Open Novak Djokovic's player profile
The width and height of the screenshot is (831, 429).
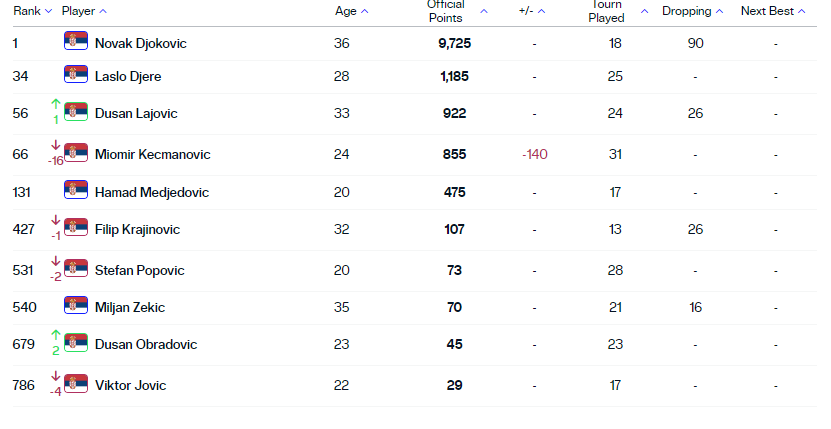[140, 43]
